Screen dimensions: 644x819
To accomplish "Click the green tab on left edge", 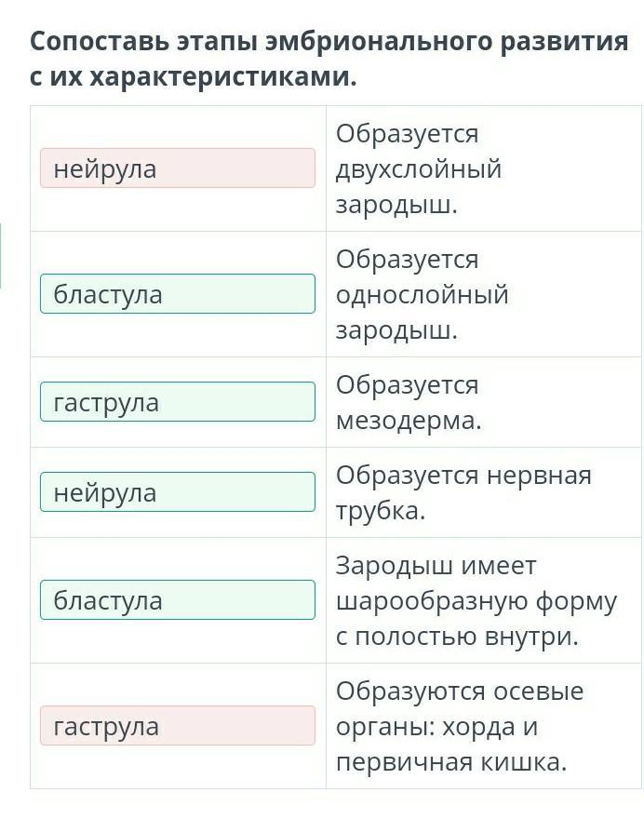I will point(1,255).
